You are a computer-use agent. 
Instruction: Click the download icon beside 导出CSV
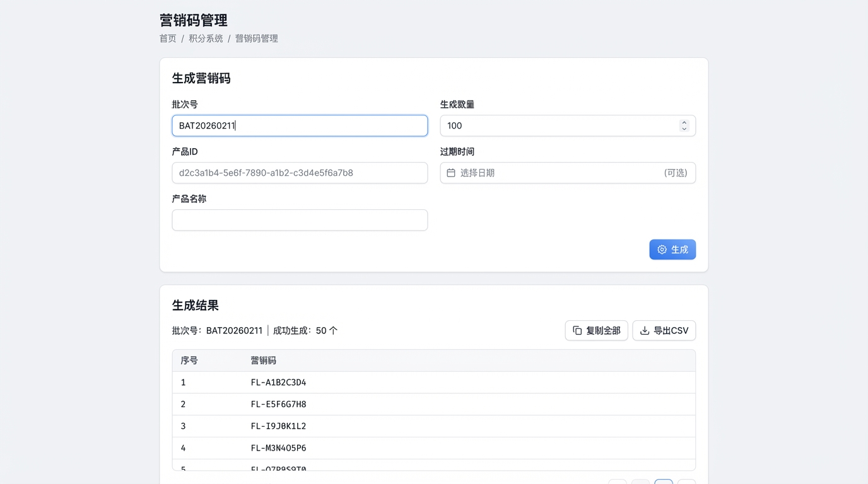tap(645, 330)
